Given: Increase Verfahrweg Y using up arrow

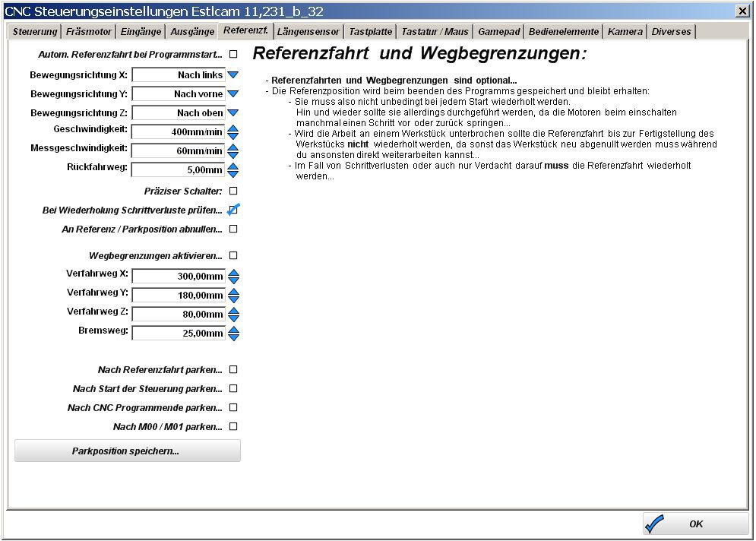Looking at the screenshot, I should (x=233, y=291).
